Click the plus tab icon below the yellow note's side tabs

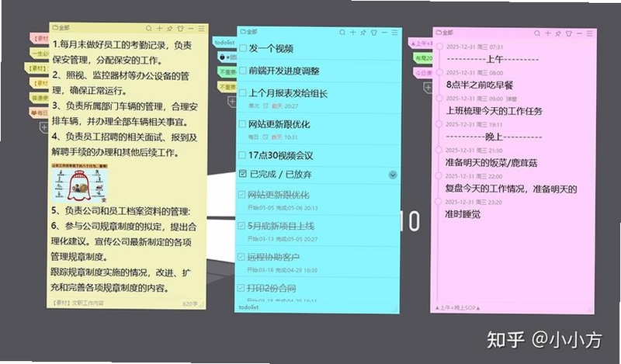pos(44,127)
